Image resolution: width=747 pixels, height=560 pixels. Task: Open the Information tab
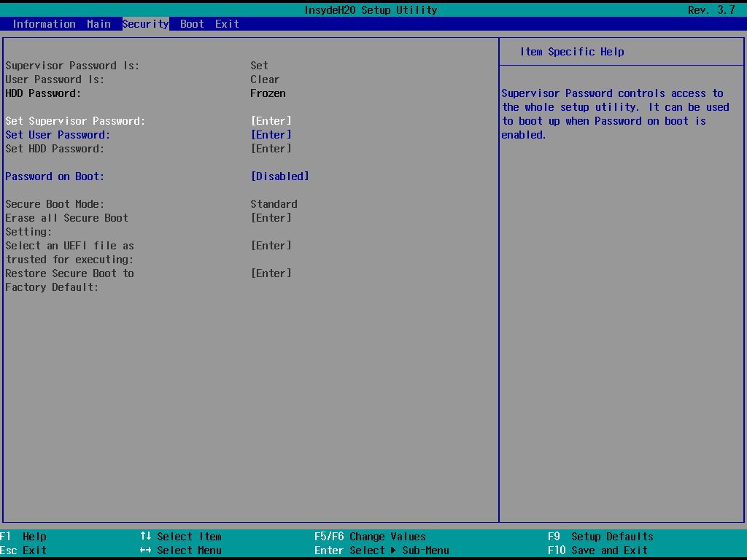(x=44, y=24)
